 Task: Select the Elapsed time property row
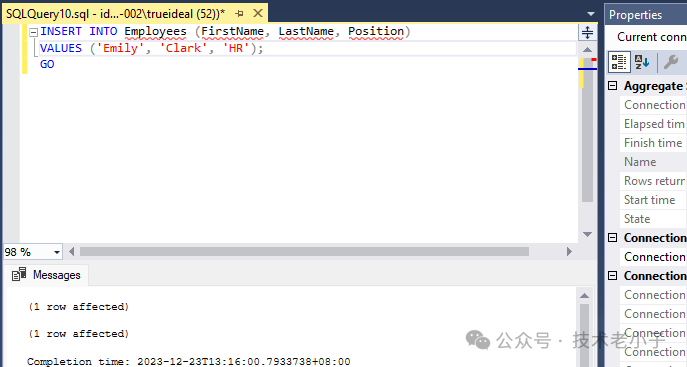[653, 124]
